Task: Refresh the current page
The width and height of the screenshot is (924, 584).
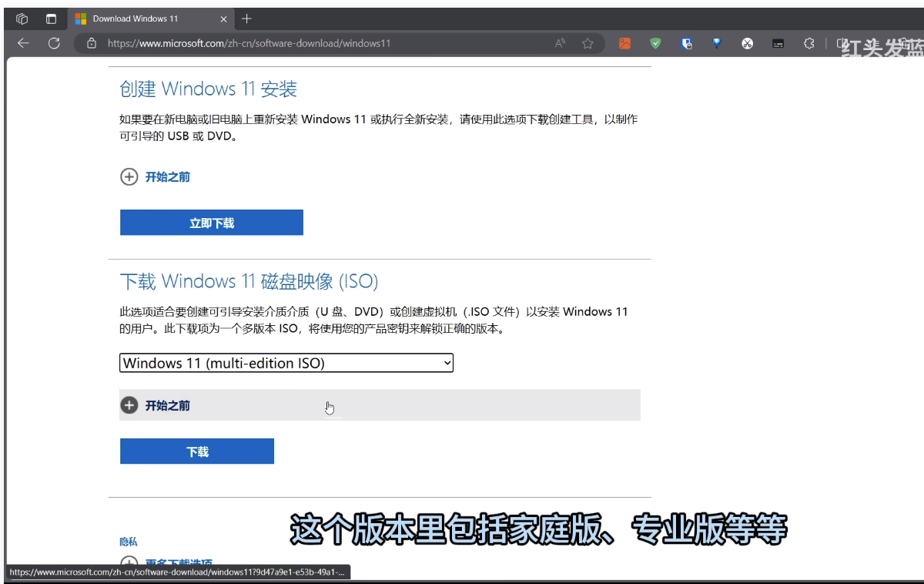Action: 54,43
